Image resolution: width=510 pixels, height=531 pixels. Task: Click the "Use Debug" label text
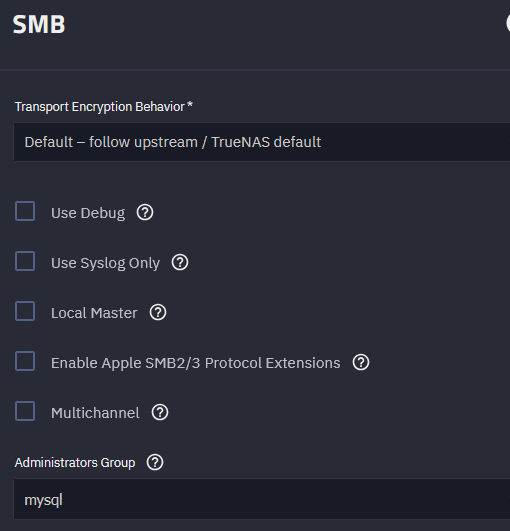88,213
